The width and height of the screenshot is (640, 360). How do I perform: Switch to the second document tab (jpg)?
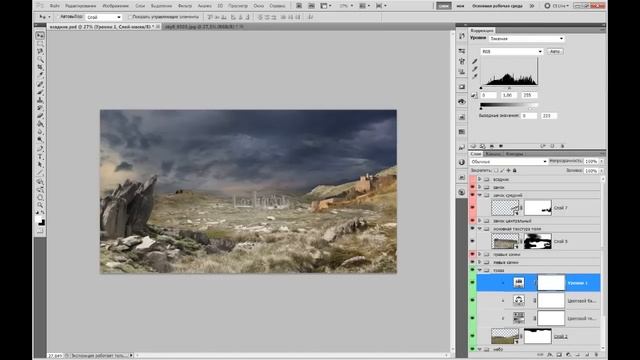tap(203, 27)
